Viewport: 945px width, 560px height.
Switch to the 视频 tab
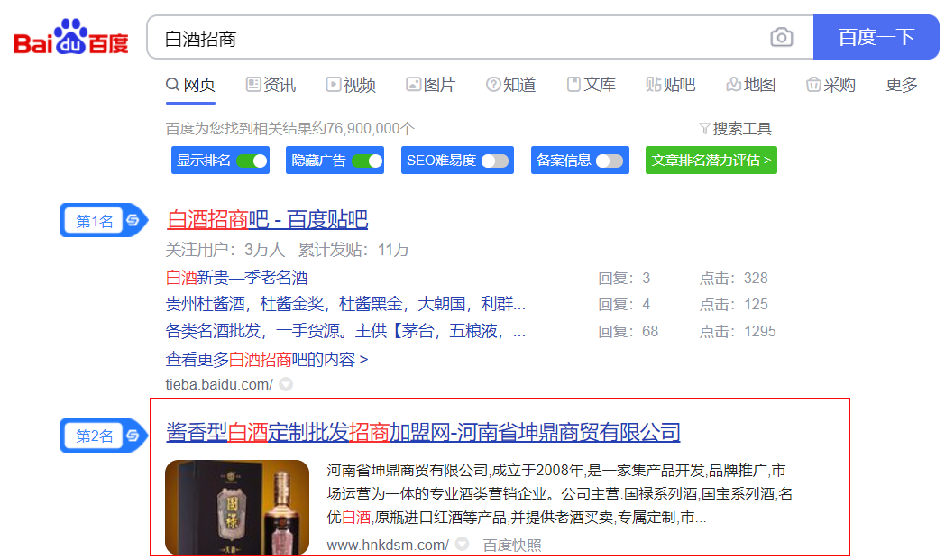click(x=351, y=85)
